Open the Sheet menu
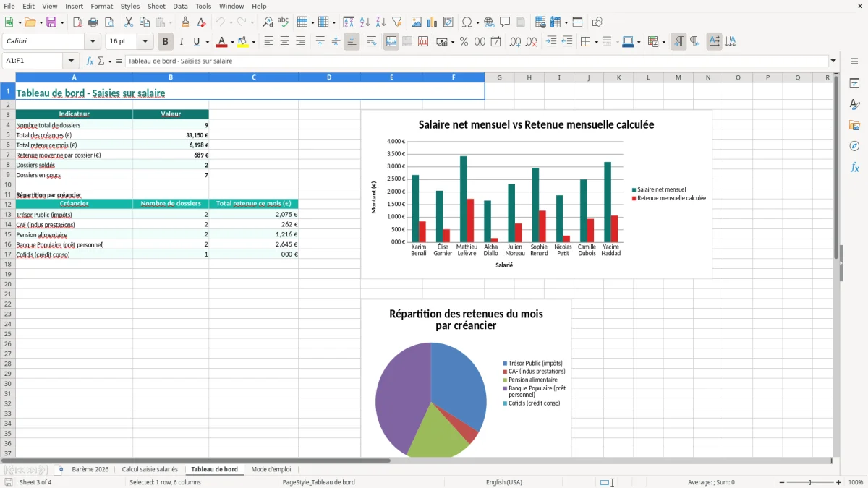The width and height of the screenshot is (868, 488). [156, 6]
